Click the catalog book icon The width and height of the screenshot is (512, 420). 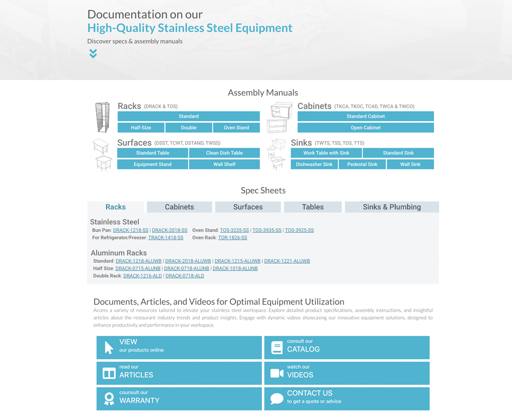click(277, 347)
